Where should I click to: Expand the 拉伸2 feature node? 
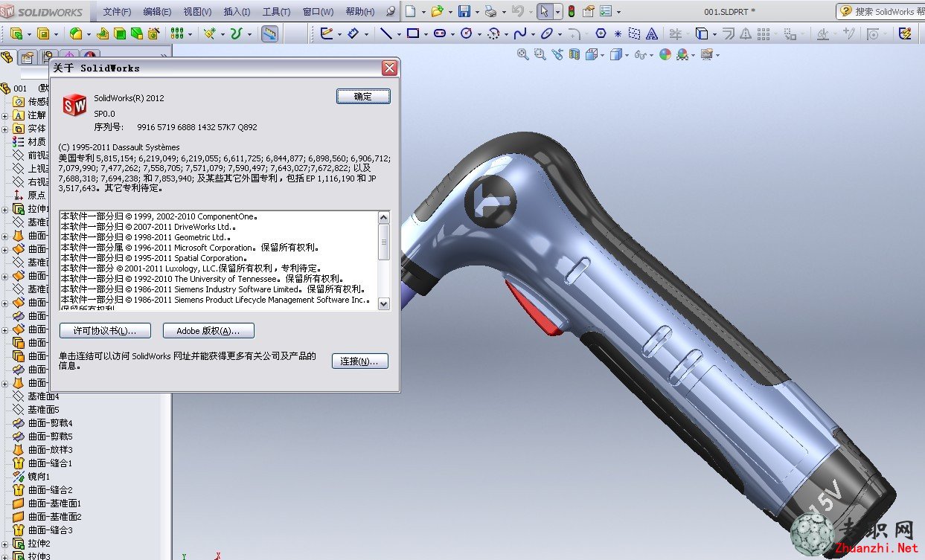4,544
